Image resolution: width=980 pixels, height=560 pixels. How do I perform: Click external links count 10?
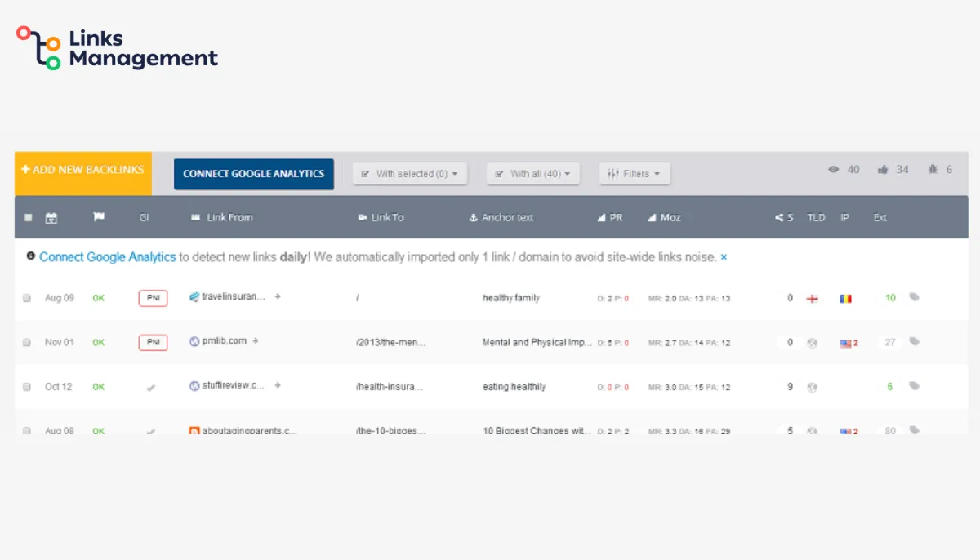pos(890,298)
